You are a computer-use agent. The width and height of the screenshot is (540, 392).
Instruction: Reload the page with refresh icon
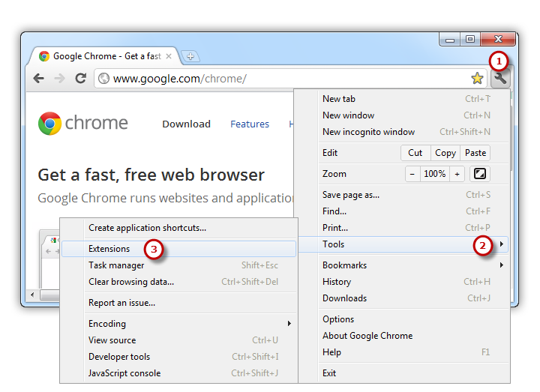80,79
